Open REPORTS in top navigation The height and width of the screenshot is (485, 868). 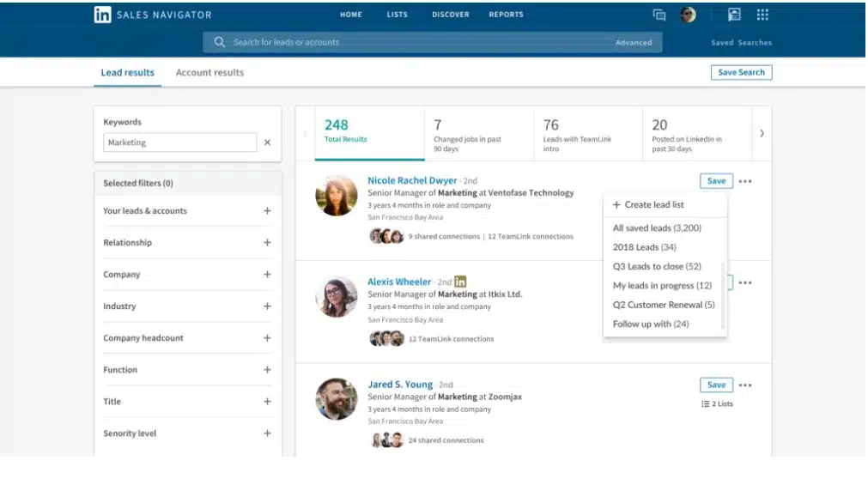[x=506, y=15]
